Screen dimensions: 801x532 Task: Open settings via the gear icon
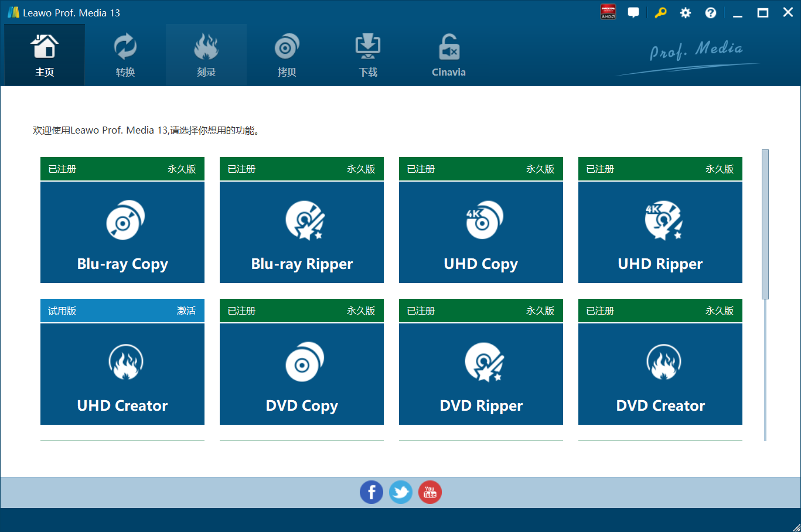pyautogui.click(x=686, y=13)
